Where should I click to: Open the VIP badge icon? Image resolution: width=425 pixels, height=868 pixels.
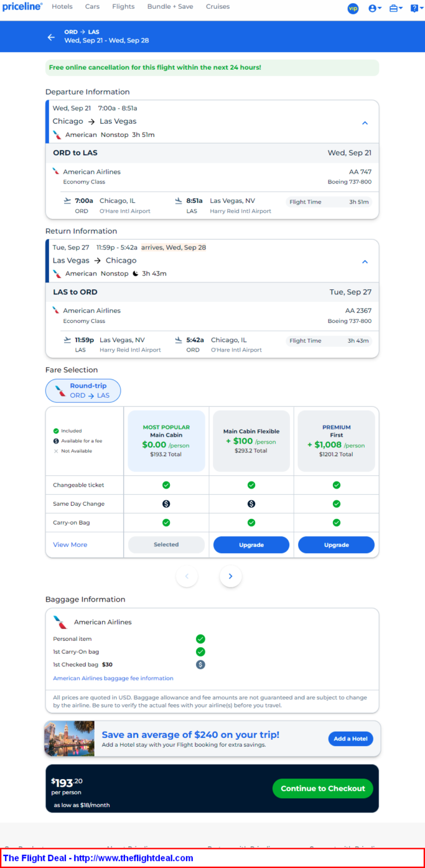(x=353, y=8)
